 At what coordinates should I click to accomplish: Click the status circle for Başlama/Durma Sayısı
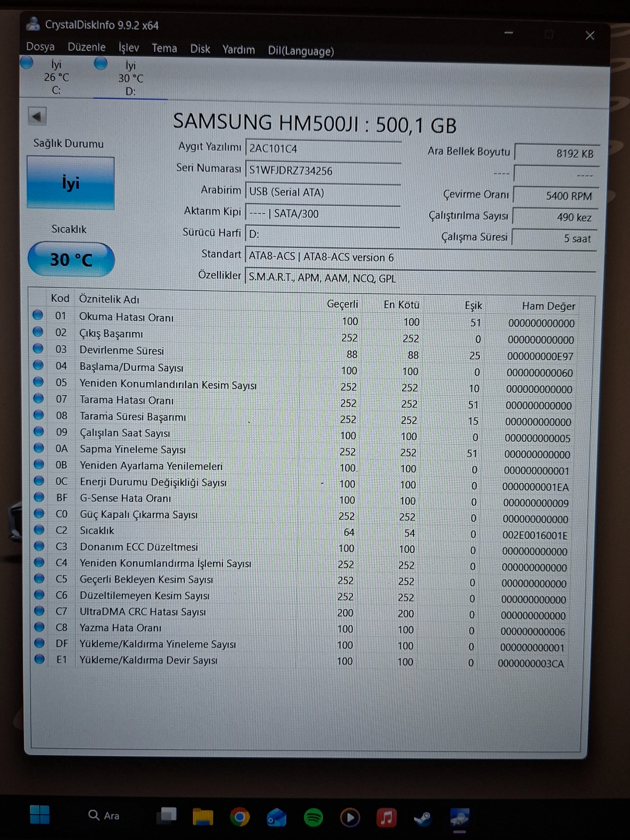(38, 365)
